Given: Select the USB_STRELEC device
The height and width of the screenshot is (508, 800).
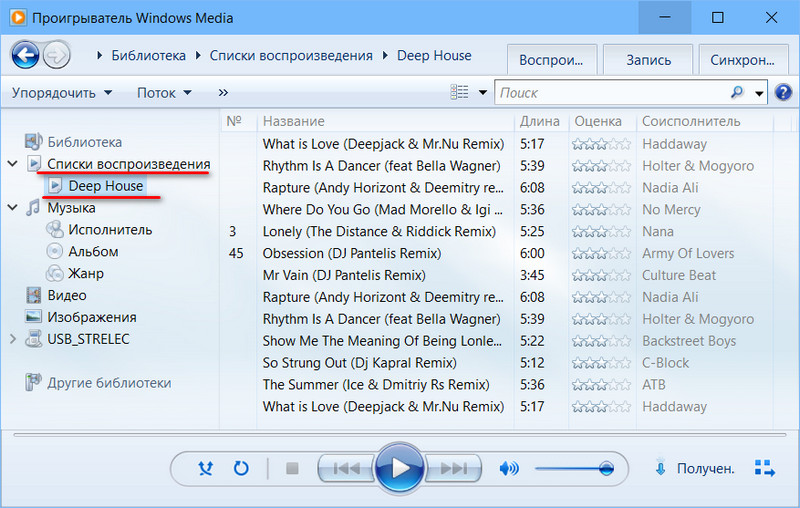Looking at the screenshot, I should click(88, 339).
